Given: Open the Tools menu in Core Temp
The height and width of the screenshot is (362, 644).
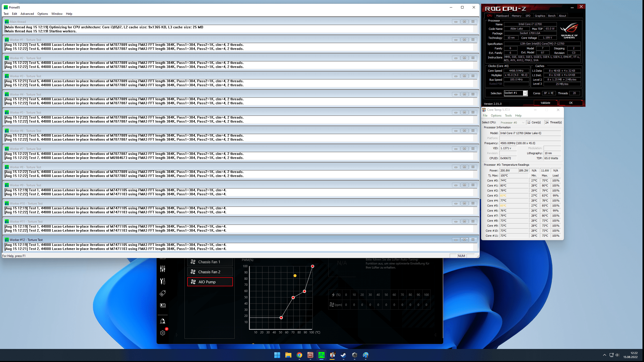Looking at the screenshot, I should tap(508, 116).
